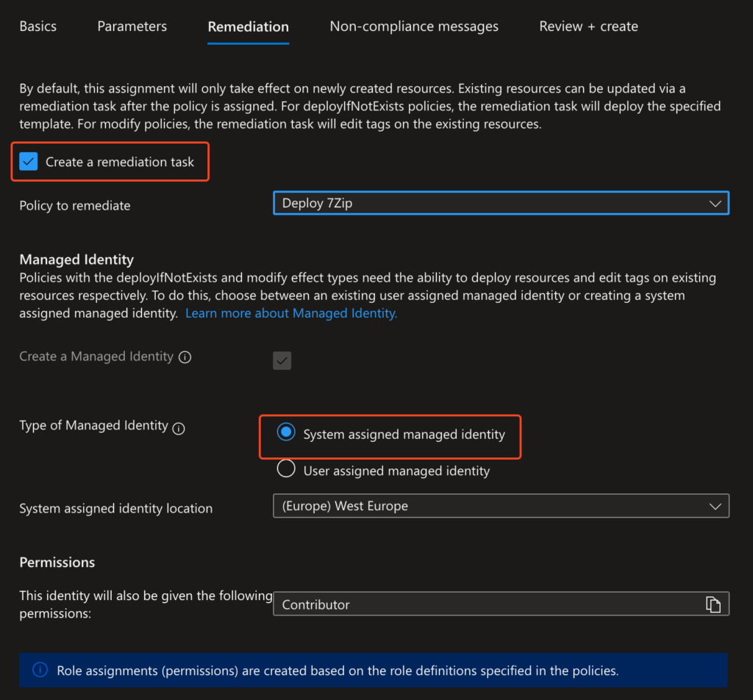The height and width of the screenshot is (700, 753).
Task: Click the greyed-out Create a Managed Identity checkbox
Action: [282, 360]
